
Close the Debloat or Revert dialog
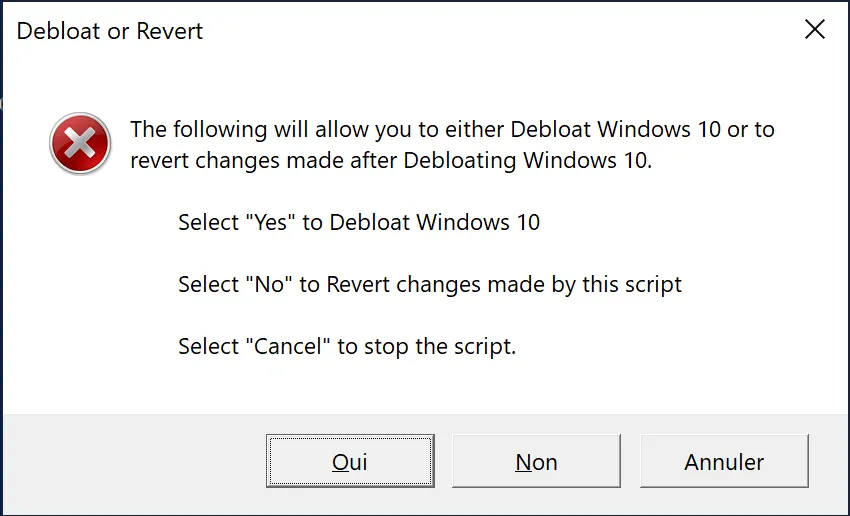pos(815,30)
